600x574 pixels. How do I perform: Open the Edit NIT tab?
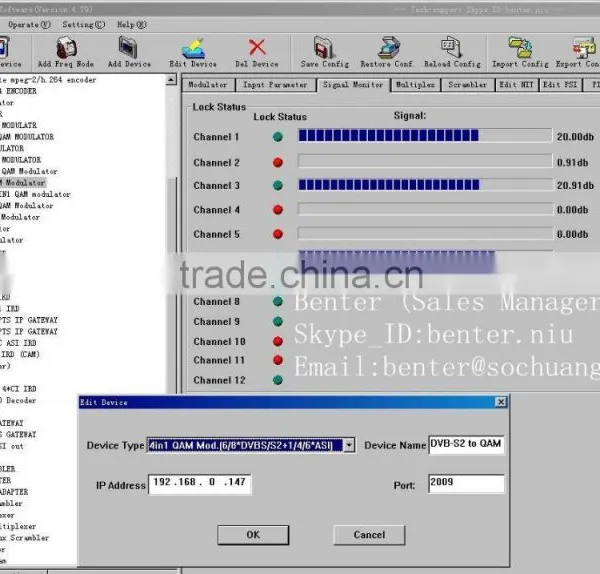(x=517, y=85)
